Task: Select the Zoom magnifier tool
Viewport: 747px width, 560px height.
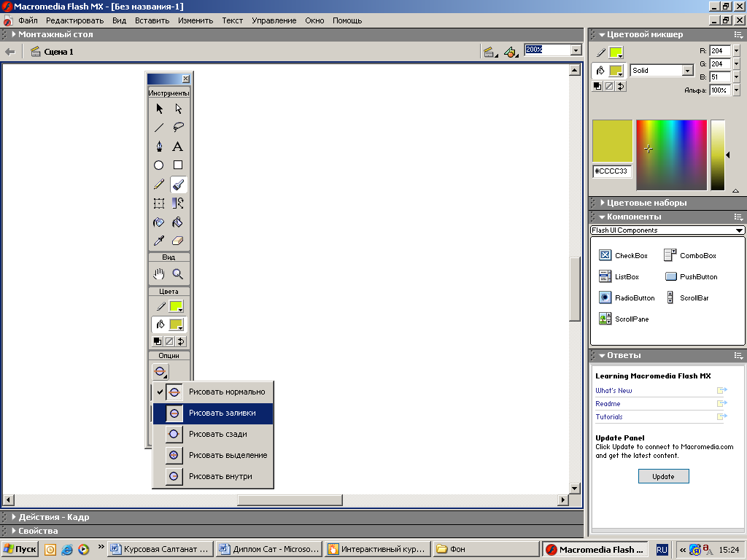Action: (178, 274)
